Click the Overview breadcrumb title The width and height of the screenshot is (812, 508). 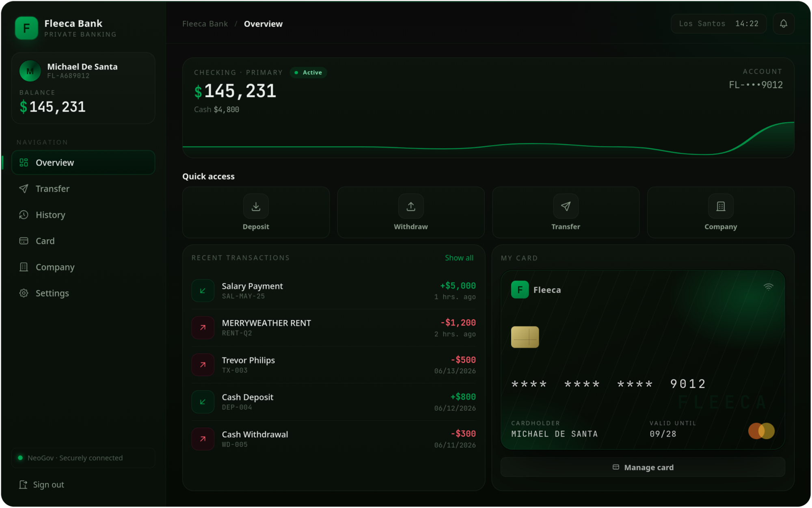263,24
